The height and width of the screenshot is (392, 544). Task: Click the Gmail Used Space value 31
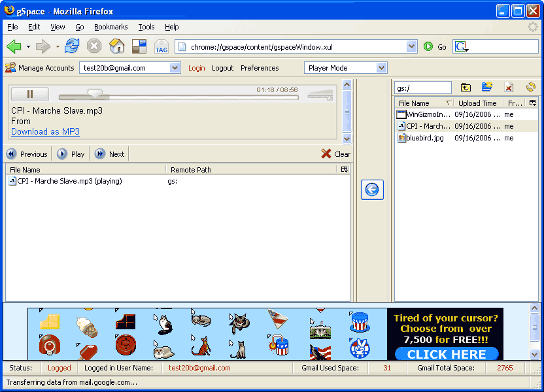387,368
